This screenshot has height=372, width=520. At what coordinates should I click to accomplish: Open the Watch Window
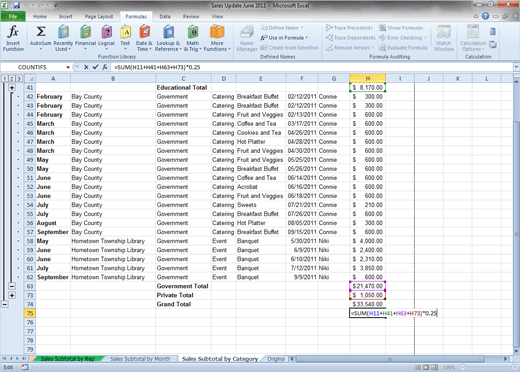point(444,38)
